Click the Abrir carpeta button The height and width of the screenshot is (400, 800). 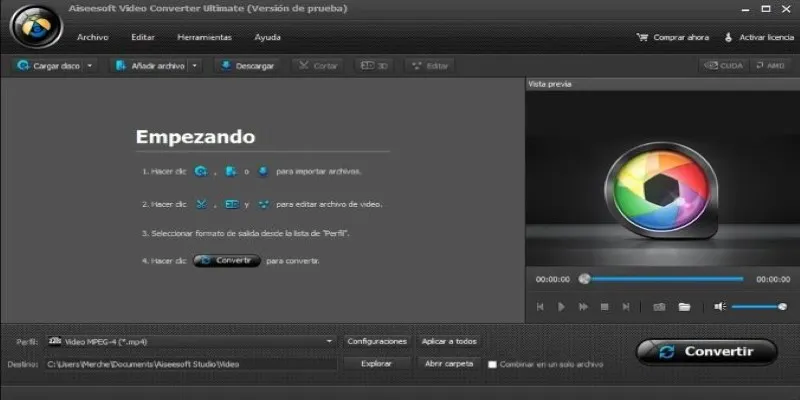pyautogui.click(x=449, y=364)
